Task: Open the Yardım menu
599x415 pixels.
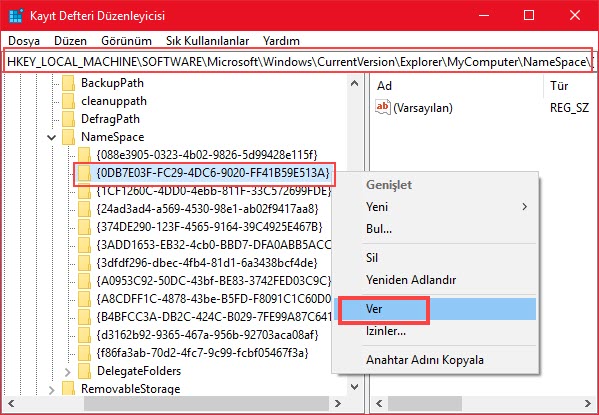Action: pos(281,41)
